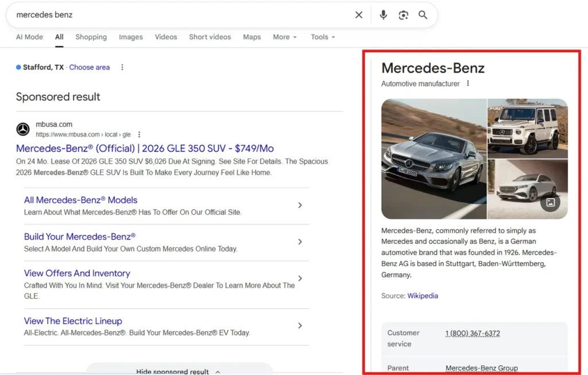Start voice search with the microphone icon
The width and height of the screenshot is (588, 375).
coord(383,15)
